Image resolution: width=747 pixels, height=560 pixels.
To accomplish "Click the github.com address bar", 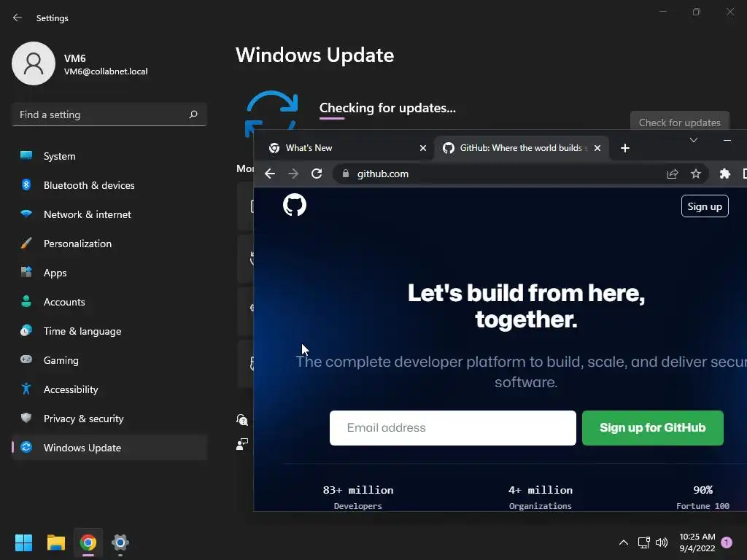I will coord(521,174).
